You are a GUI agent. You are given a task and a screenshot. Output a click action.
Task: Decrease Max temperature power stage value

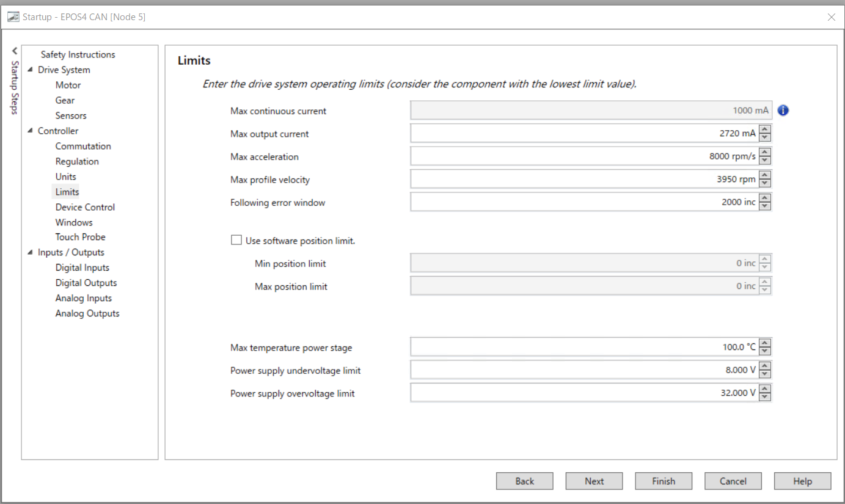point(765,351)
